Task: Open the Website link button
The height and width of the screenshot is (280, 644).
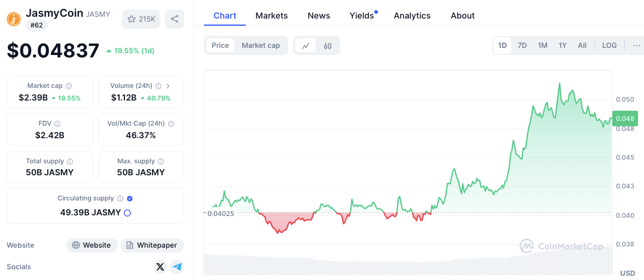Action: pos(91,245)
